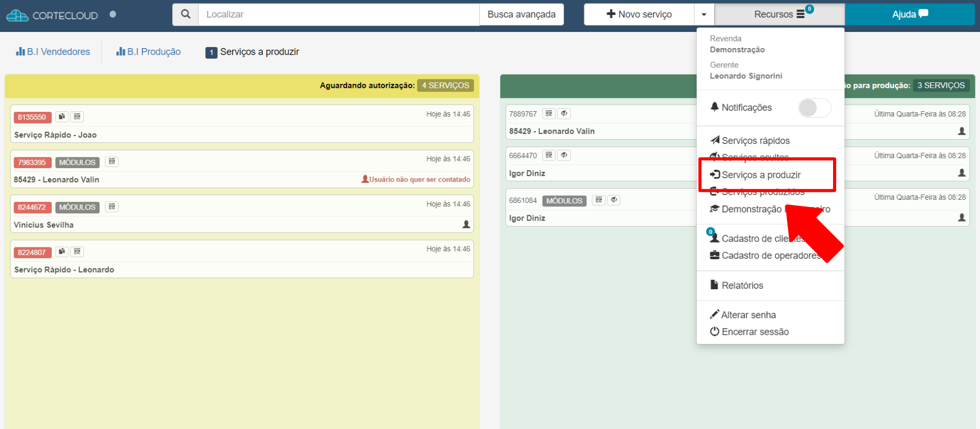
Task: Click 85429 - Leonardo Valin on card 7983395
Action: (57, 180)
